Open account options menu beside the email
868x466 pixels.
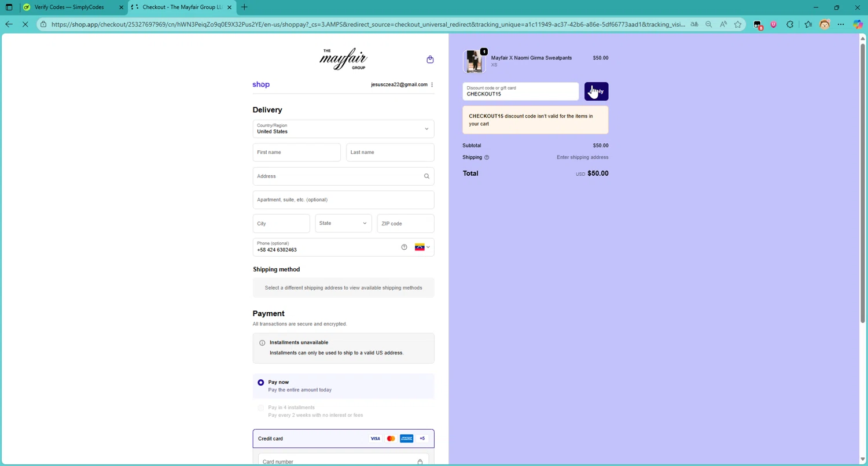tap(432, 85)
